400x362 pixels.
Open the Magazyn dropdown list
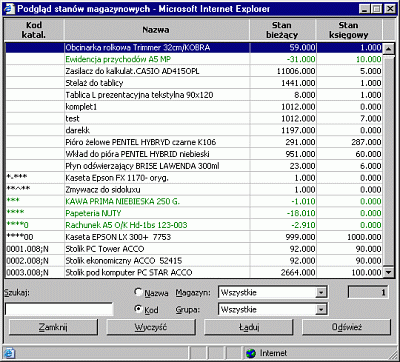(320, 293)
